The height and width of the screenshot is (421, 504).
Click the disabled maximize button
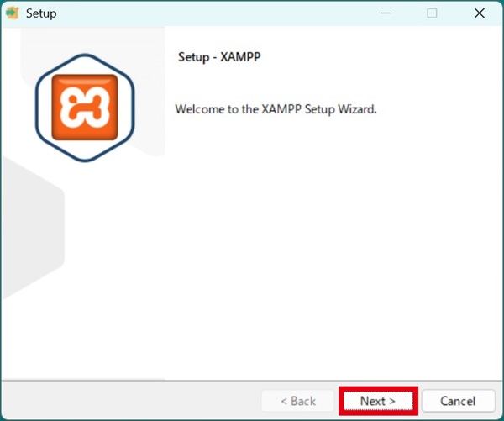(x=432, y=13)
